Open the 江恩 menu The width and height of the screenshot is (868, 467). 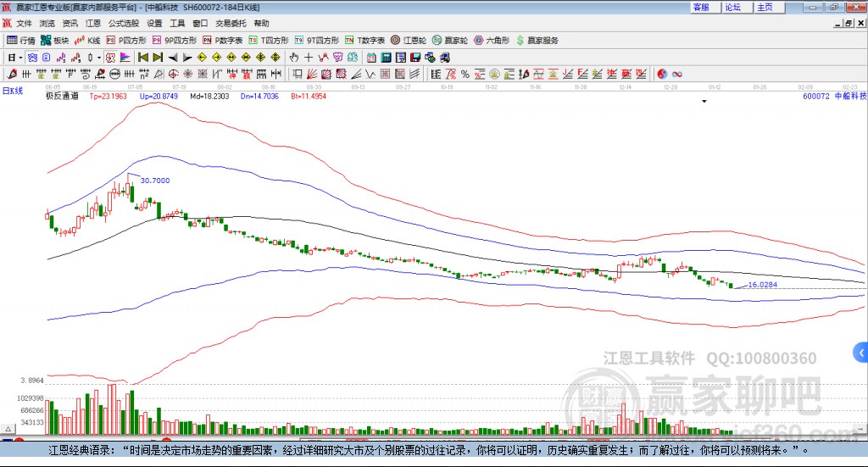click(x=93, y=23)
